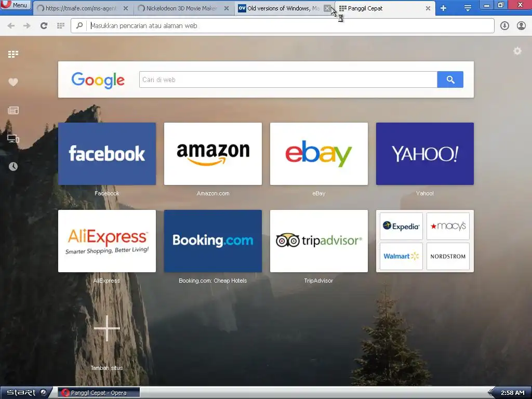Switch to the tmafe.com ms-agent tab
This screenshot has width=532, height=399.
[82, 8]
